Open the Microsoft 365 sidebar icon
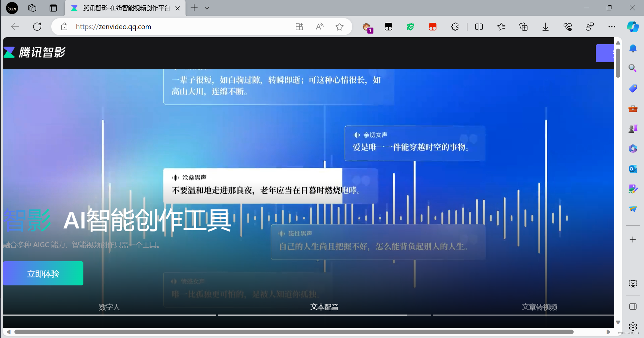This screenshot has width=644, height=338. [x=633, y=149]
